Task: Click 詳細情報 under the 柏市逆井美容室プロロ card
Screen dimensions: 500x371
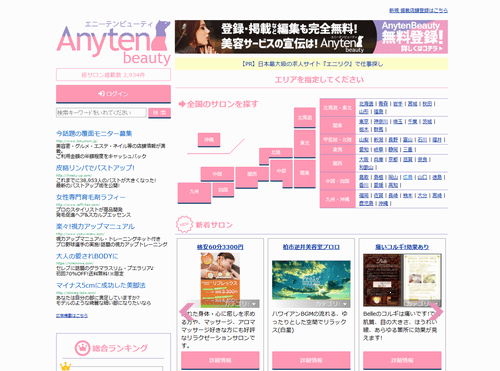Action: pyautogui.click(x=311, y=360)
